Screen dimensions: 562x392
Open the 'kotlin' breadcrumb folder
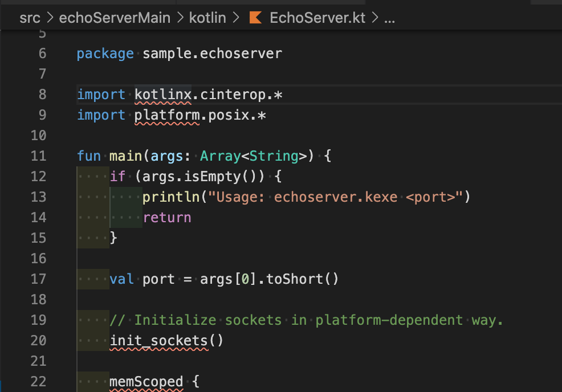(x=207, y=18)
